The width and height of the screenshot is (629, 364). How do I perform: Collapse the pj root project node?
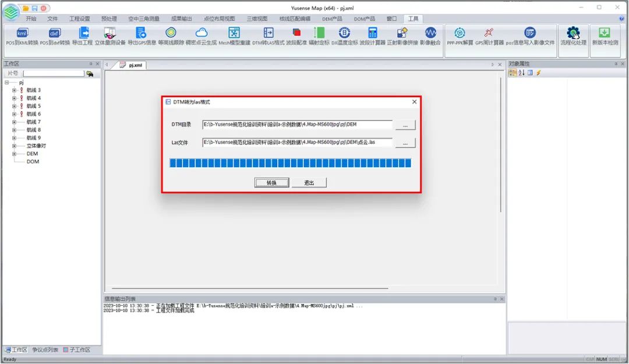(x=6, y=83)
